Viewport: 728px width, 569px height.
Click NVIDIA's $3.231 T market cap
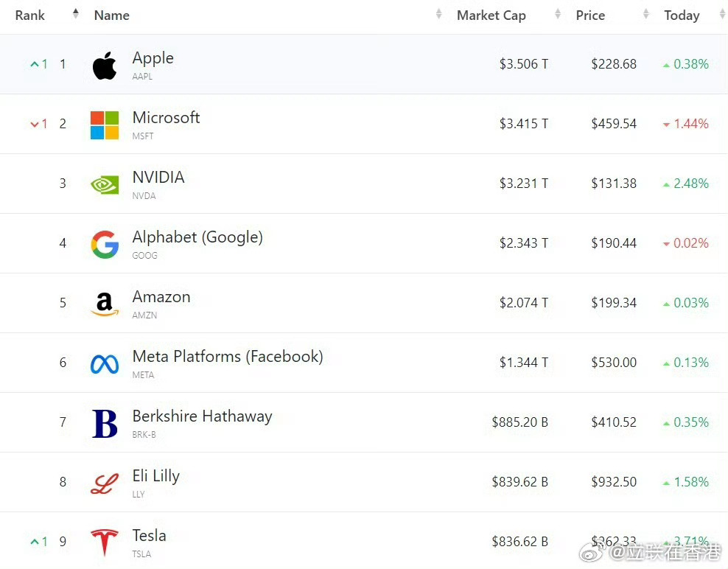[523, 184]
